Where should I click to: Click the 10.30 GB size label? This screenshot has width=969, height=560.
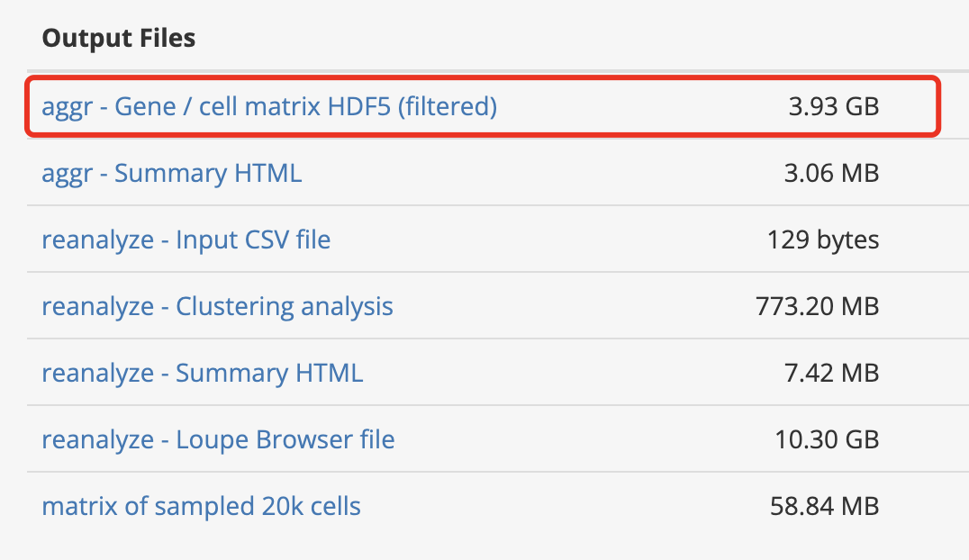827,440
